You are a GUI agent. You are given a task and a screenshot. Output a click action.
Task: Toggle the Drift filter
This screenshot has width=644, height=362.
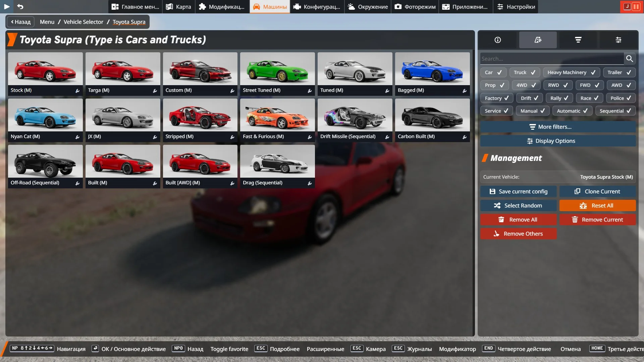click(530, 98)
